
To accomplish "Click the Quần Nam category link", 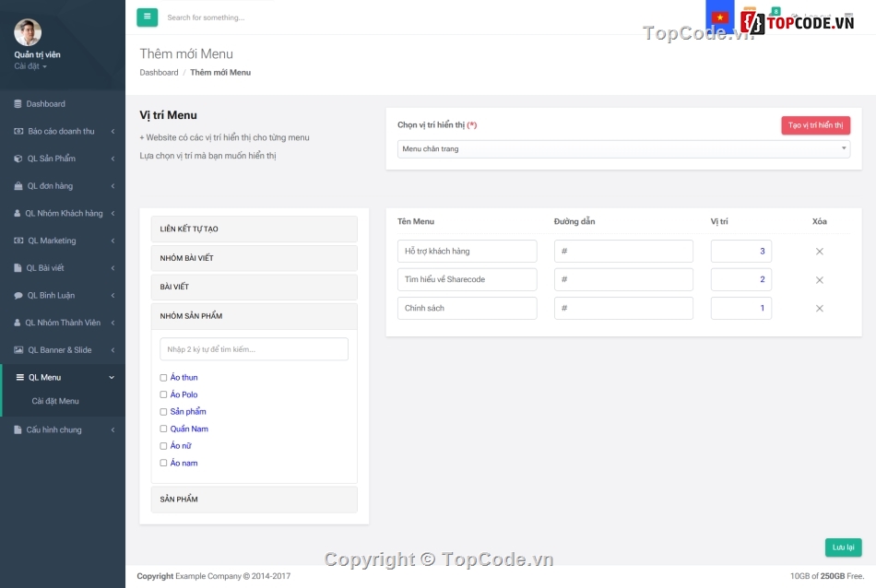I will (x=189, y=429).
